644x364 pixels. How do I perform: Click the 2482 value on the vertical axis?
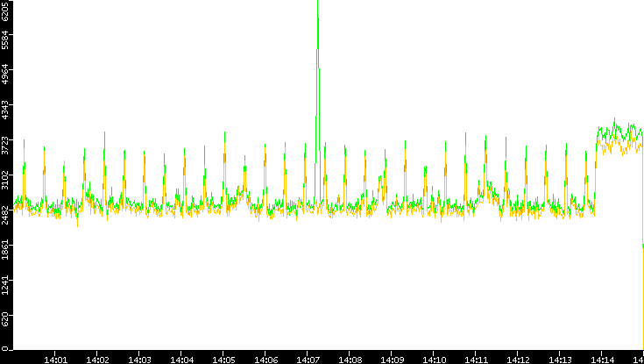point(5,215)
